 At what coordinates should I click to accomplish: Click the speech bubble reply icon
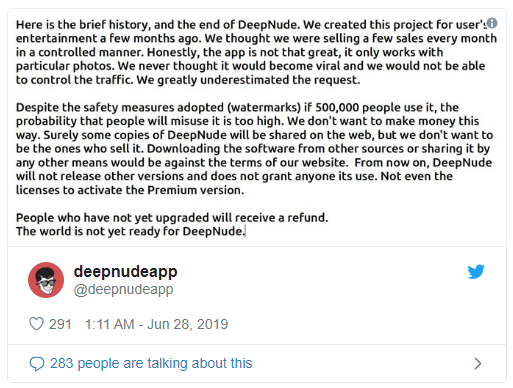[37, 364]
